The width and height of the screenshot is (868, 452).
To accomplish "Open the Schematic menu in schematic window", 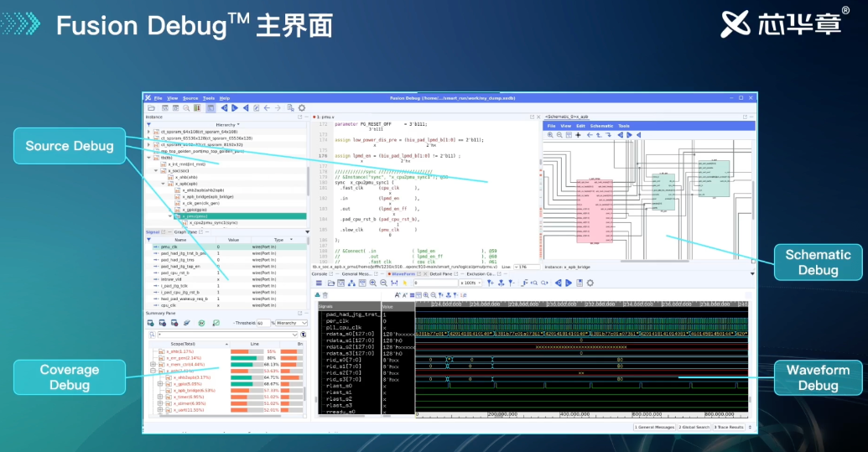I will (x=602, y=126).
